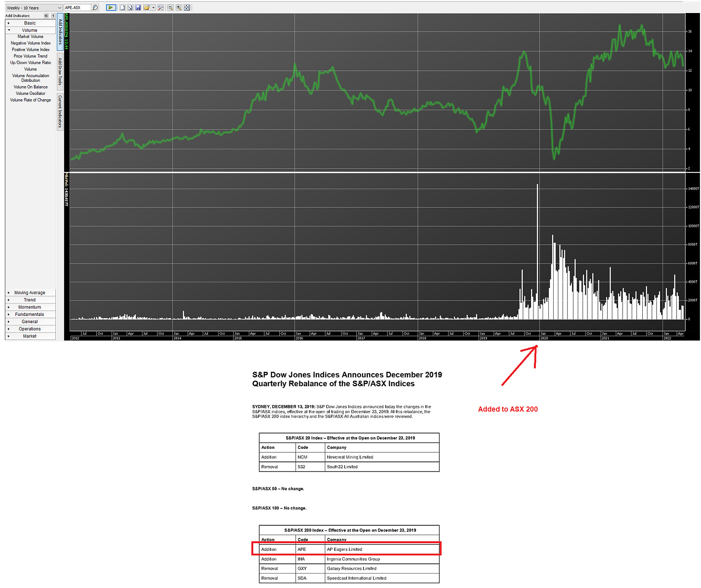
Task: Click the green APE.ASX price chart label
Action: click(x=66, y=32)
